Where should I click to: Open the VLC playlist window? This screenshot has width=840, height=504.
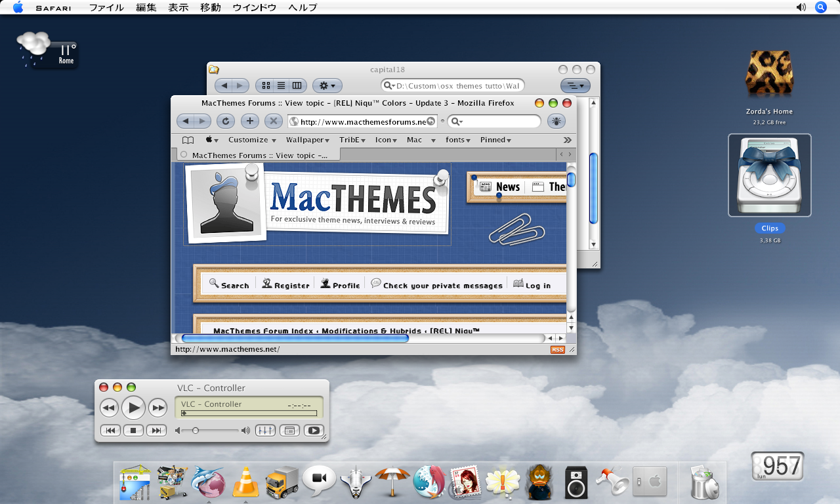tap(289, 430)
